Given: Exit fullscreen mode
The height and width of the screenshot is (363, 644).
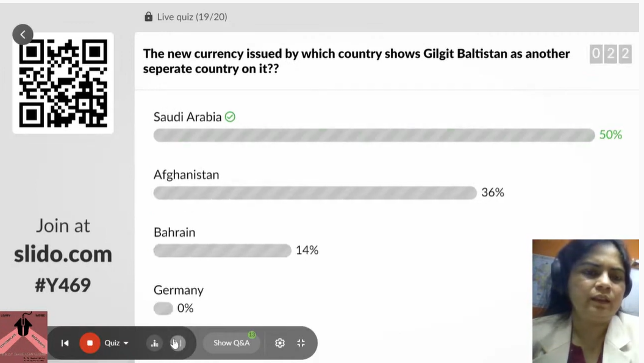Looking at the screenshot, I should tap(301, 343).
